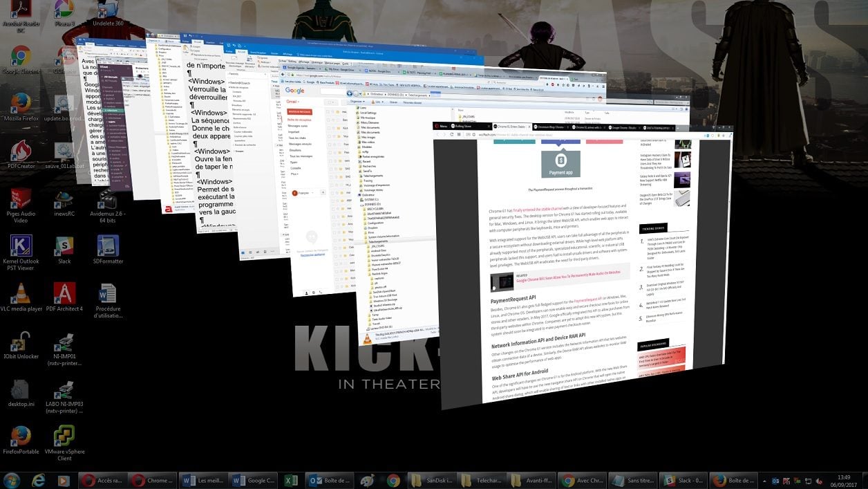
Task: Open Internet Explorer from the taskbar
Action: (39, 480)
